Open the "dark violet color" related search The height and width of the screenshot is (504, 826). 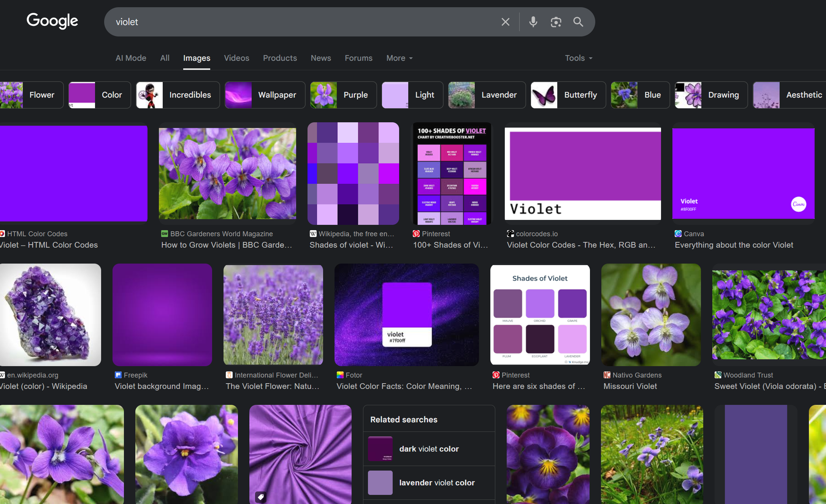click(x=429, y=449)
